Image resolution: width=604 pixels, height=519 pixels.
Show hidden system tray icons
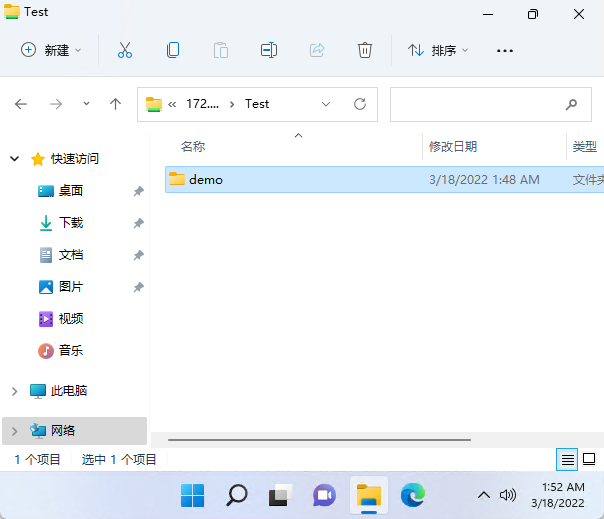484,495
